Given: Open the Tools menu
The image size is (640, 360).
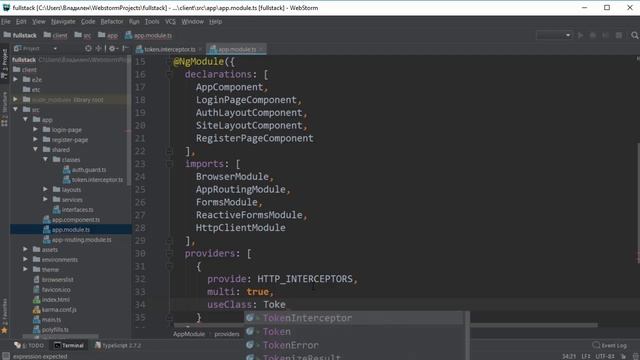Looking at the screenshot, I should click(152, 22).
